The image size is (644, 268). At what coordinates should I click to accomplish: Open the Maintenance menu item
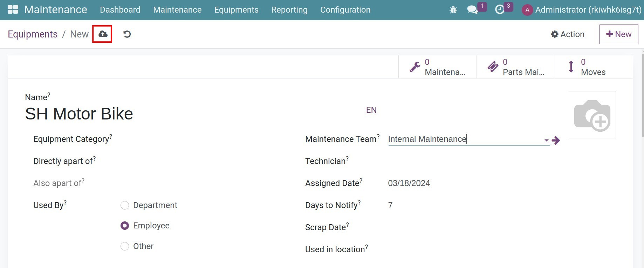[177, 10]
